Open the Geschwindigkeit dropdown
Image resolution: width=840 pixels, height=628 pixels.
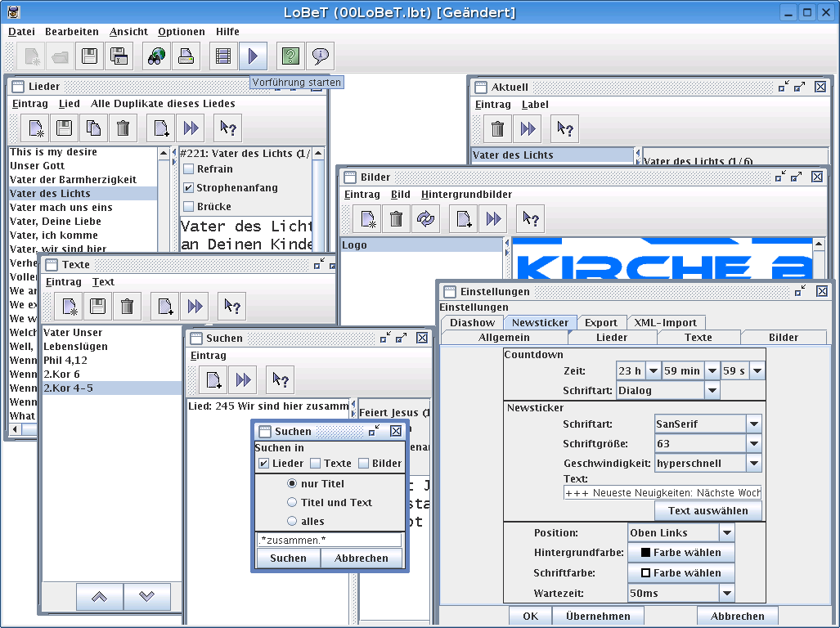[x=753, y=463]
